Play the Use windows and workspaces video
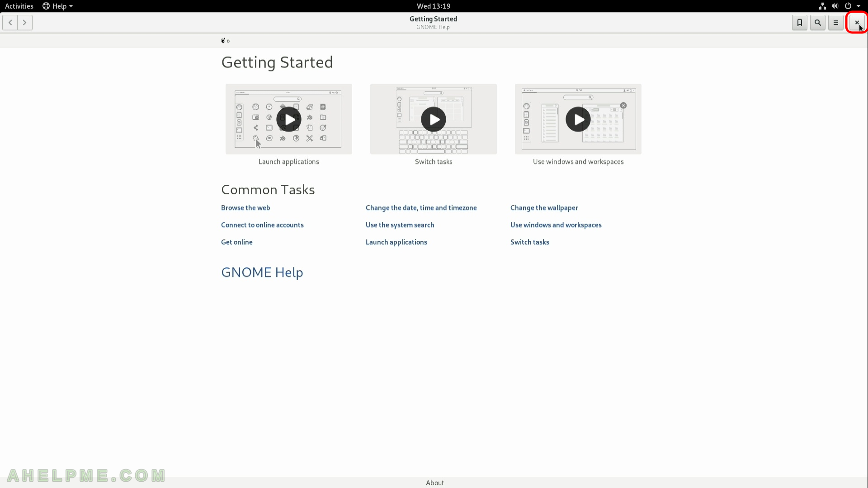This screenshot has width=868, height=488. tap(578, 119)
